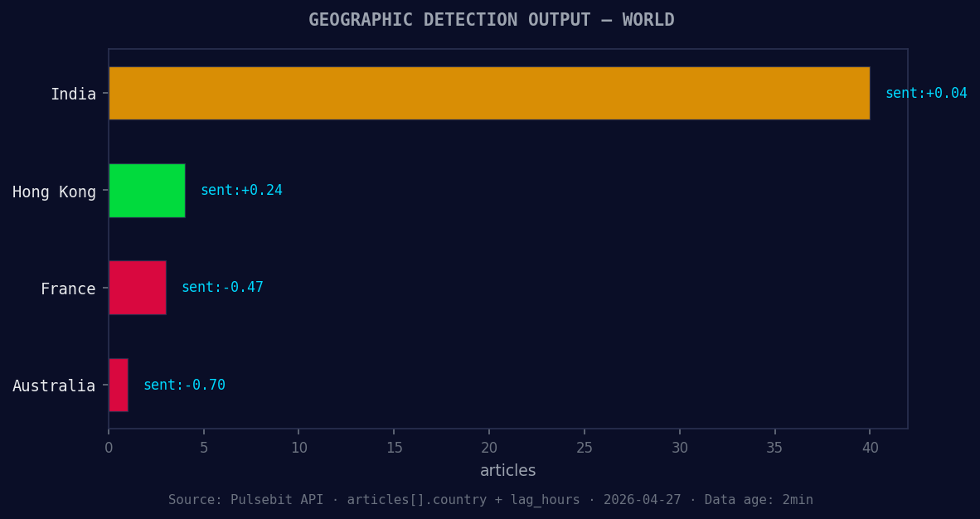Viewport: 980px width, 519px height.
Task: Click the sent:-0.70 annotation for Australia
Action: click(184, 385)
